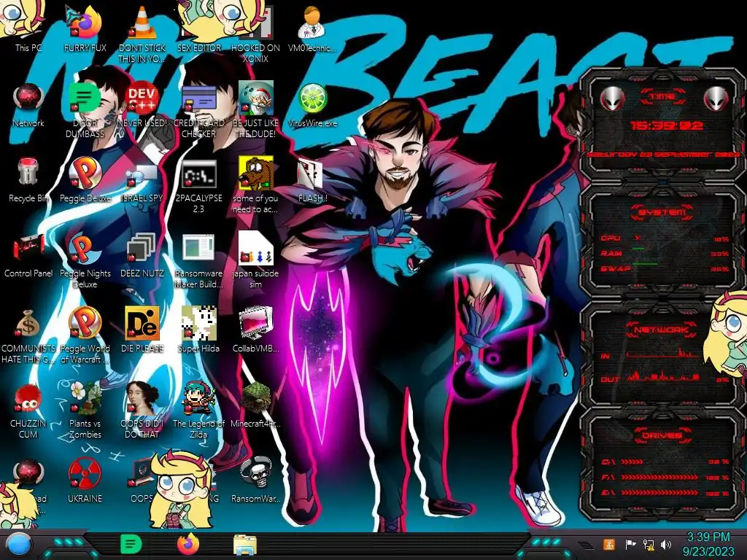Launch Firefox from the taskbar
The width and height of the screenshot is (747, 560).
[x=188, y=545]
